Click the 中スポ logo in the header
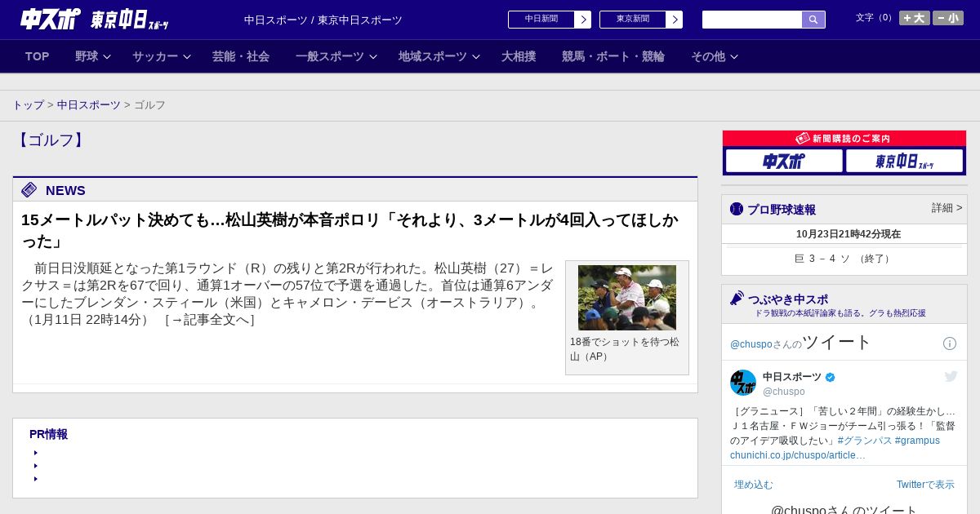The height and width of the screenshot is (514, 980). point(51,19)
